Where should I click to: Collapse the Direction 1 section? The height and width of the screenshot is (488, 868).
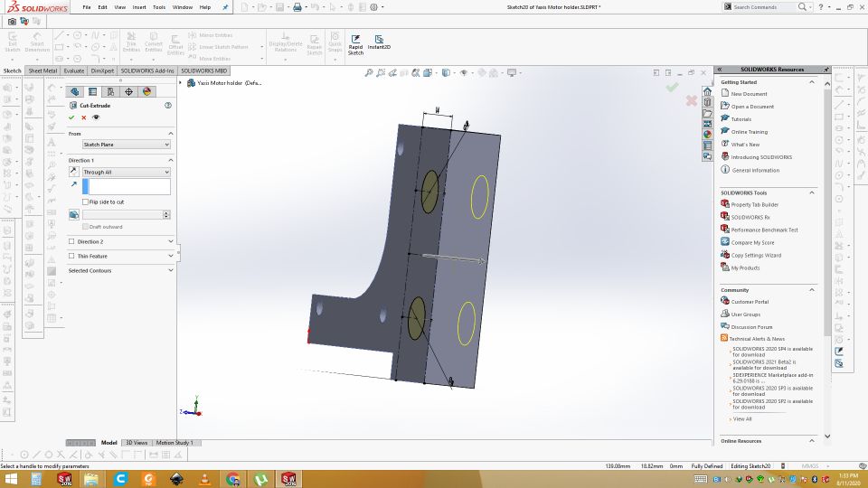click(171, 160)
